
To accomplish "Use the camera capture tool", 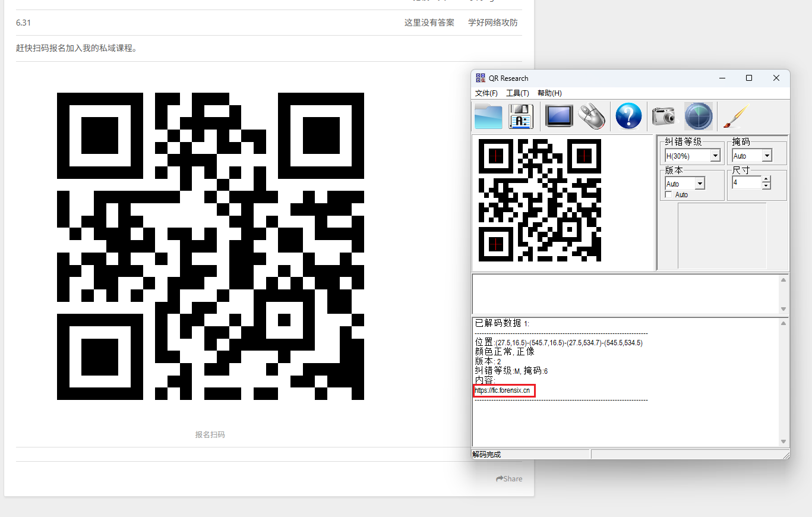I will (663, 116).
